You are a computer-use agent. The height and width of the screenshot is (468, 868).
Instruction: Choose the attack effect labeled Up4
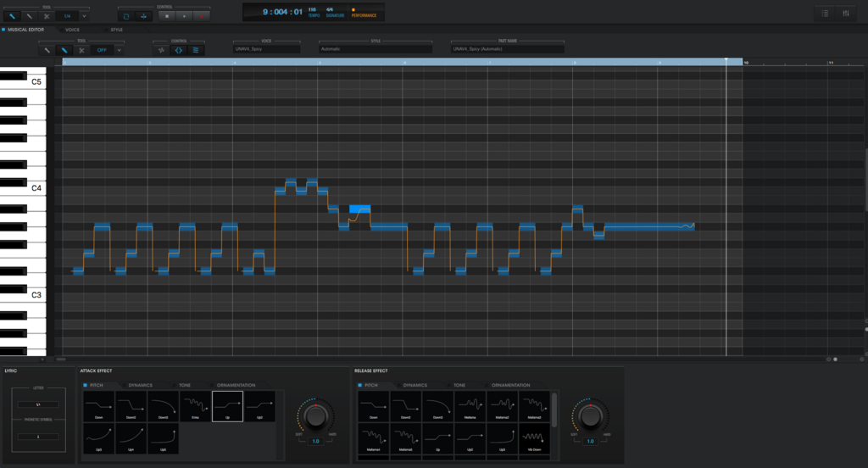tap(131, 438)
